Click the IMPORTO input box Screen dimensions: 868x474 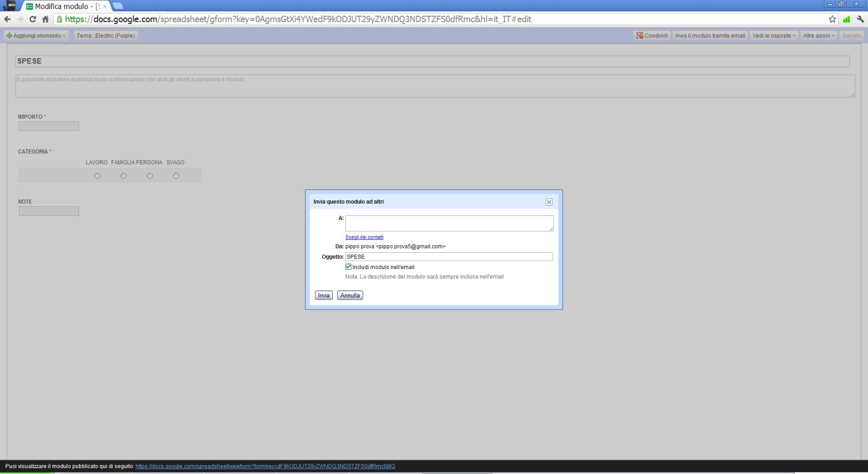click(x=49, y=126)
